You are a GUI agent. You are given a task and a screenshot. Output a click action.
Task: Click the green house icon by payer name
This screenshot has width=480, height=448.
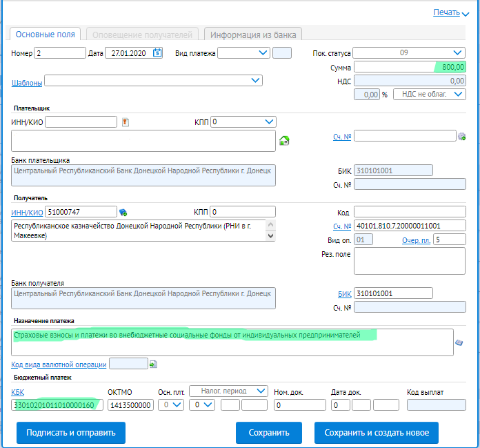pos(283,141)
